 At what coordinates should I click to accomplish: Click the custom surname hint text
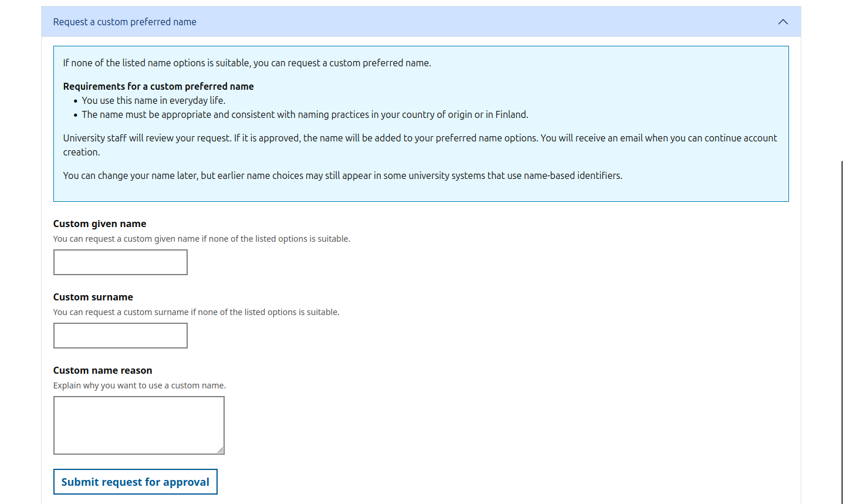196,312
